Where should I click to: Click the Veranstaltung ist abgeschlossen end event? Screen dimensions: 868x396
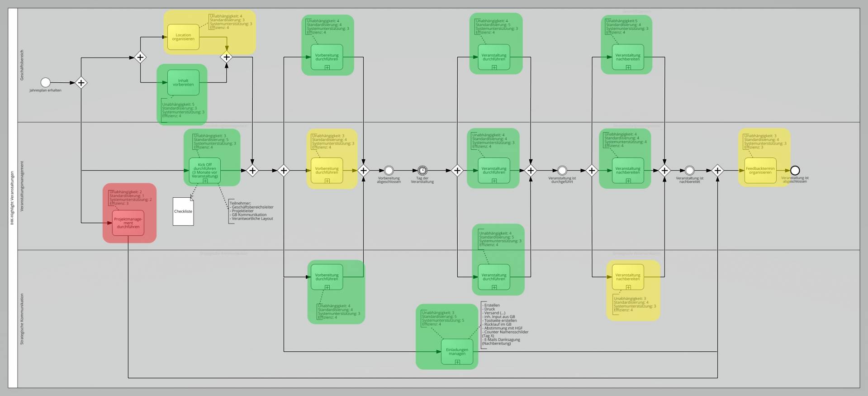pos(795,171)
